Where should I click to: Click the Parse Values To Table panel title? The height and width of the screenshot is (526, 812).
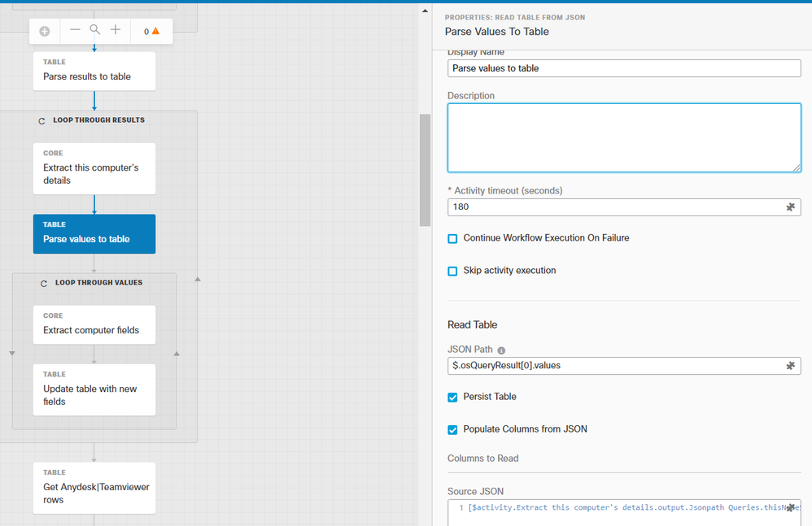point(496,32)
